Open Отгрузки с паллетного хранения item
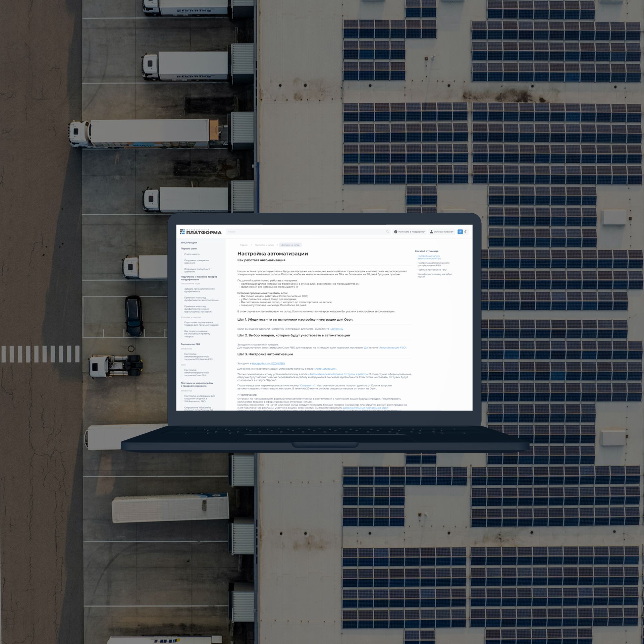 coord(197,270)
